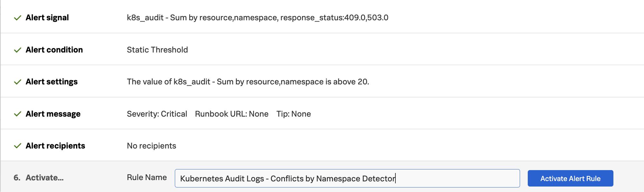
Task: Click the Activate Alert Rule button
Action: pyautogui.click(x=570, y=178)
